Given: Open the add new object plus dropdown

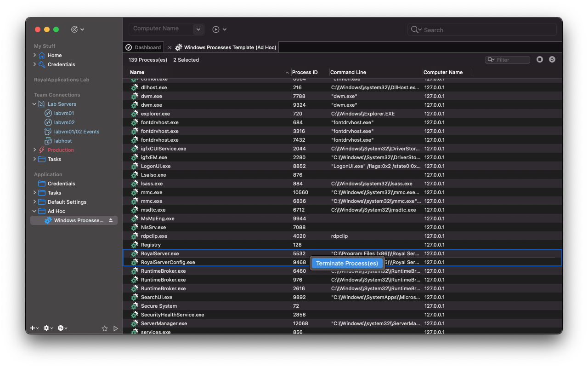Looking at the screenshot, I should [33, 328].
